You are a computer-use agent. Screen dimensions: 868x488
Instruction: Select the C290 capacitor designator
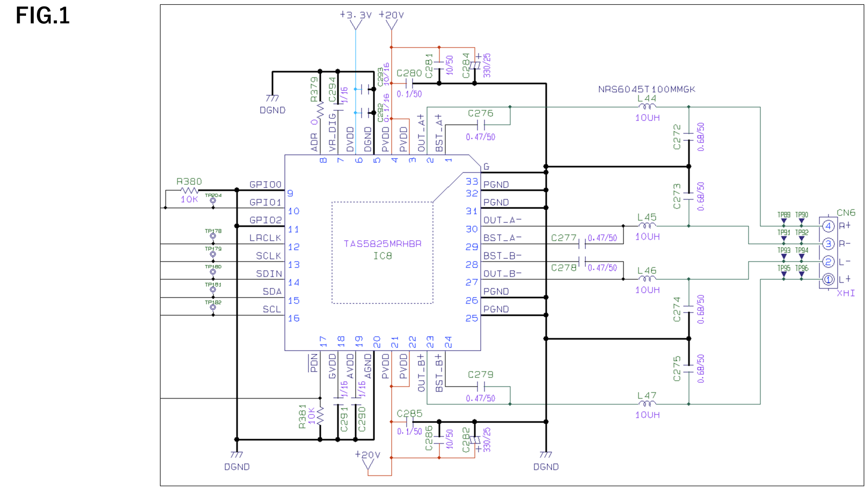tap(362, 420)
